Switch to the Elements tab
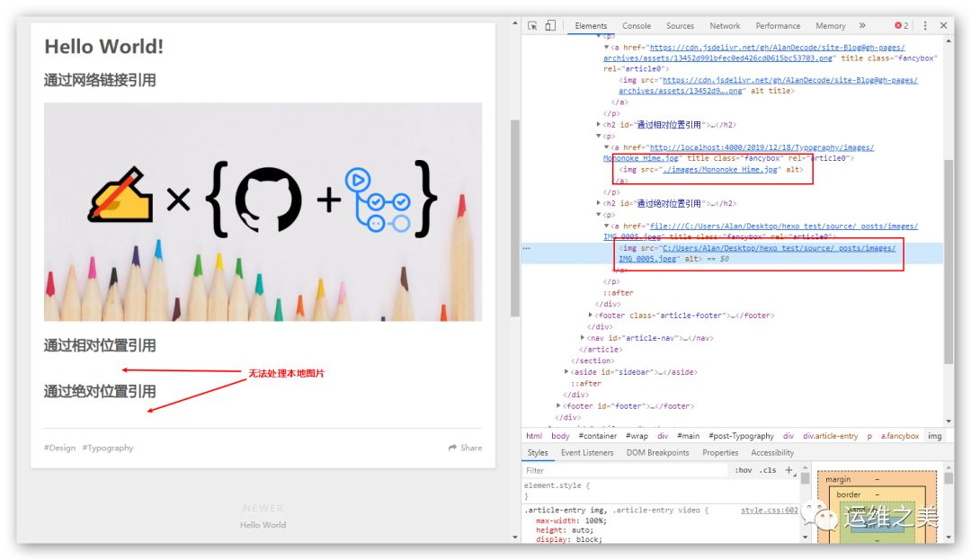This screenshot has height=560, width=971. 591,25
